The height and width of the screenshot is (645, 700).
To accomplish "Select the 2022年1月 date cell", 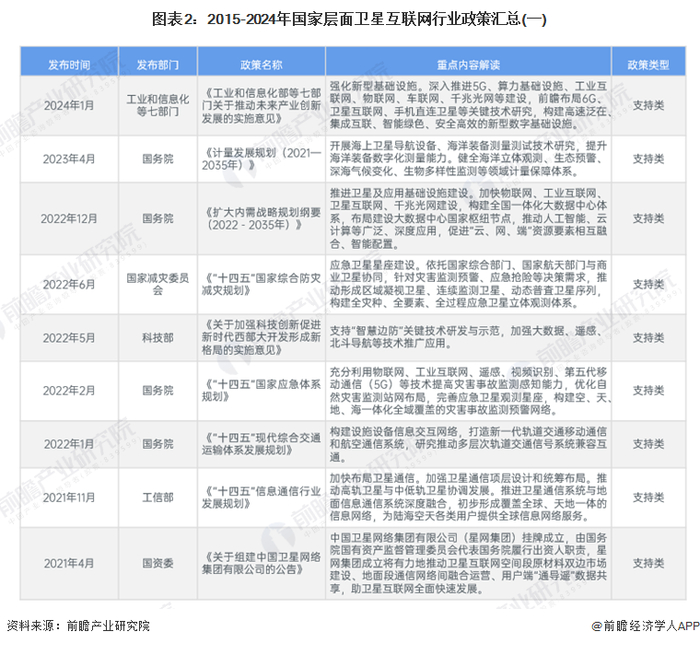I will tap(69, 444).
